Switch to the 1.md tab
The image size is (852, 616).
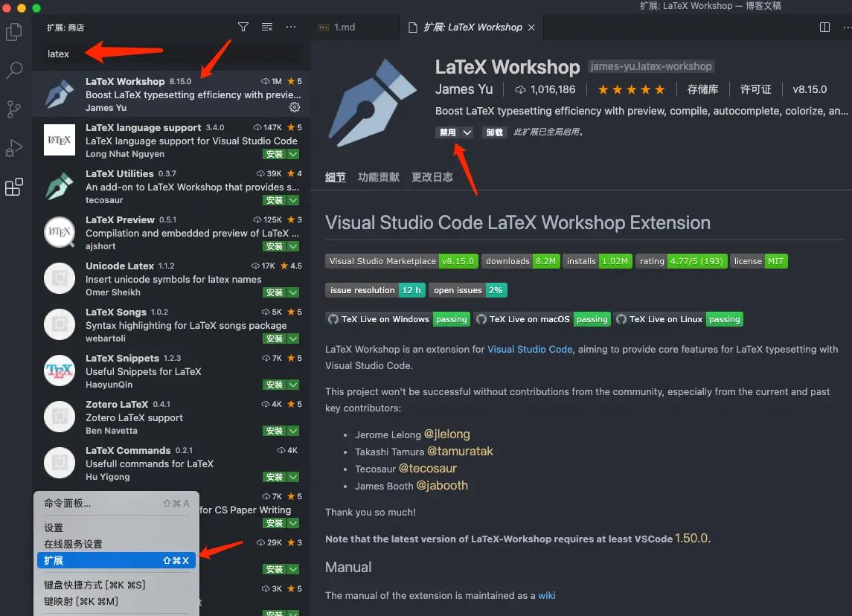(x=342, y=27)
